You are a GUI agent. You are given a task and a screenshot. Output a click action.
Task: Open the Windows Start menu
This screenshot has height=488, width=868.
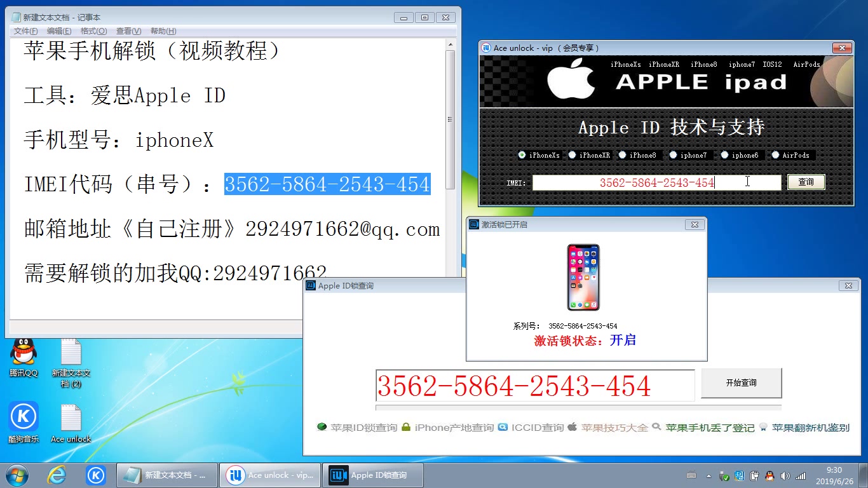click(17, 475)
